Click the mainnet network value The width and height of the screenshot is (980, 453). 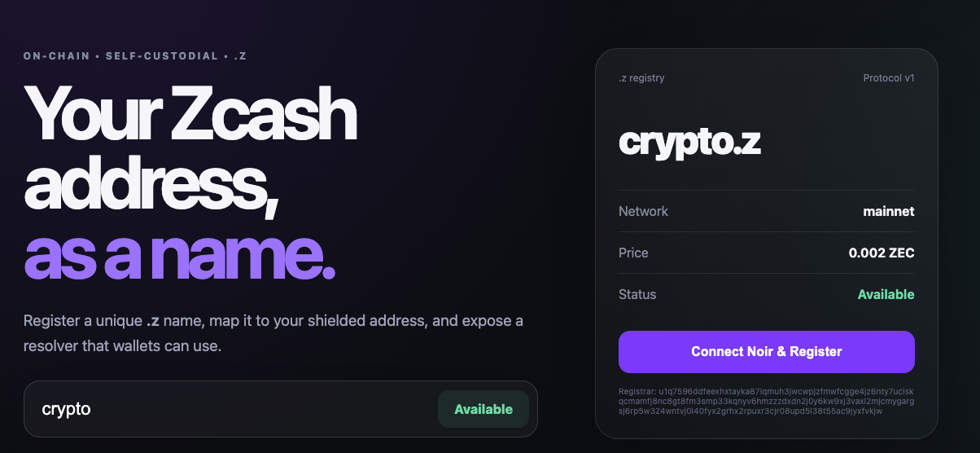(x=889, y=211)
